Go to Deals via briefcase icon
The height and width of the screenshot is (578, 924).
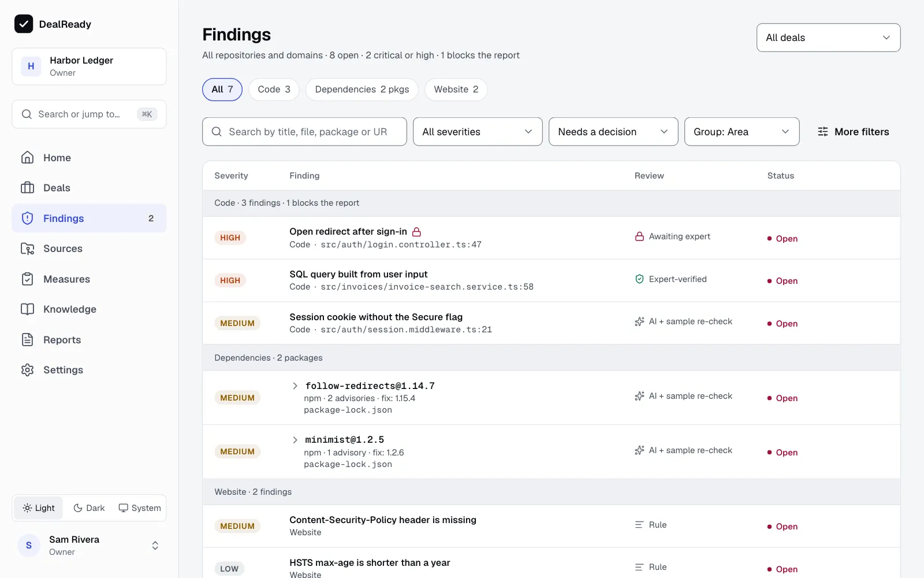(x=27, y=188)
